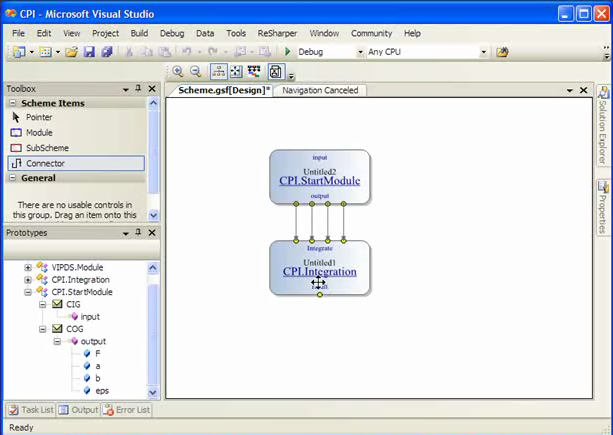Viewport: 613px width, 435px height.
Task: Click the Save toolbar icon
Action: (x=89, y=52)
